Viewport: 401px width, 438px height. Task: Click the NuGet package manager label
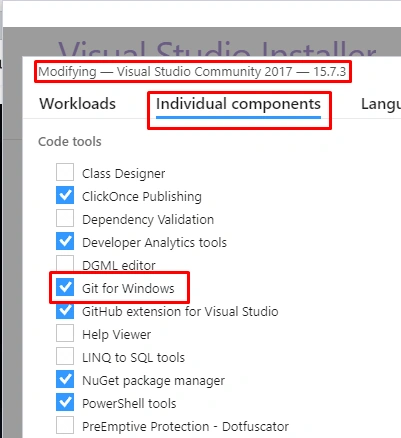coord(154,381)
